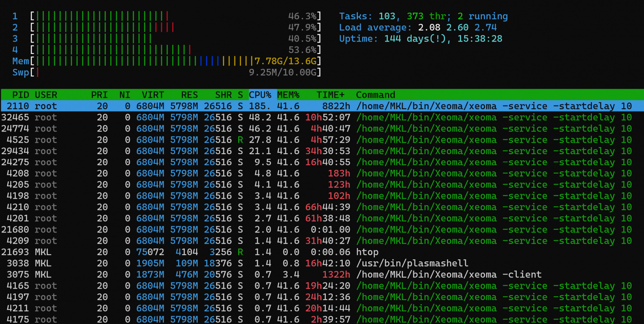Sort by the TIME+ column
Image resolution: width=644 pixels, height=324 pixels.
tap(330, 95)
